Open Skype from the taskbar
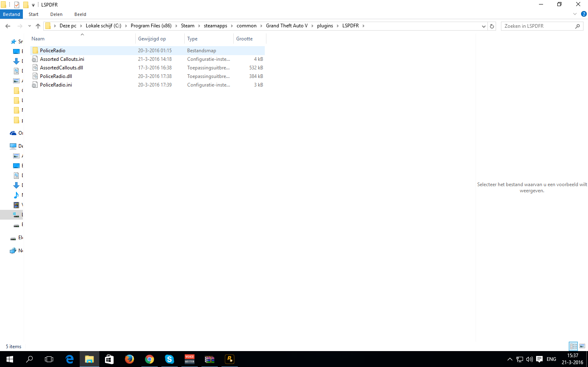 tap(170, 359)
